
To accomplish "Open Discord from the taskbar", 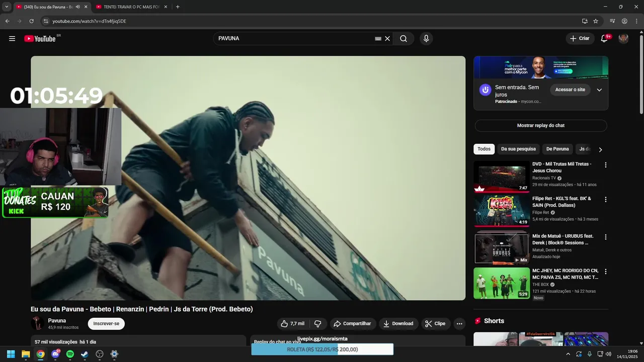I will pos(55,354).
